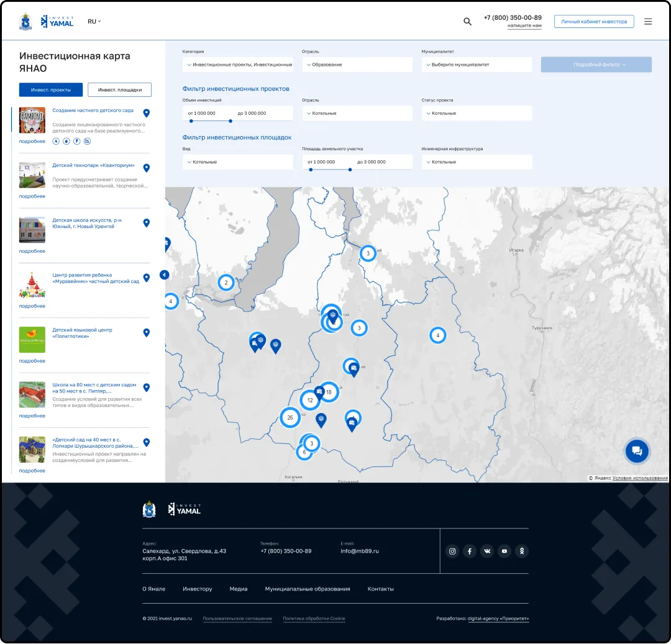This screenshot has width=671, height=644.
Task: Click the search magnifier icon in header
Action: (467, 22)
